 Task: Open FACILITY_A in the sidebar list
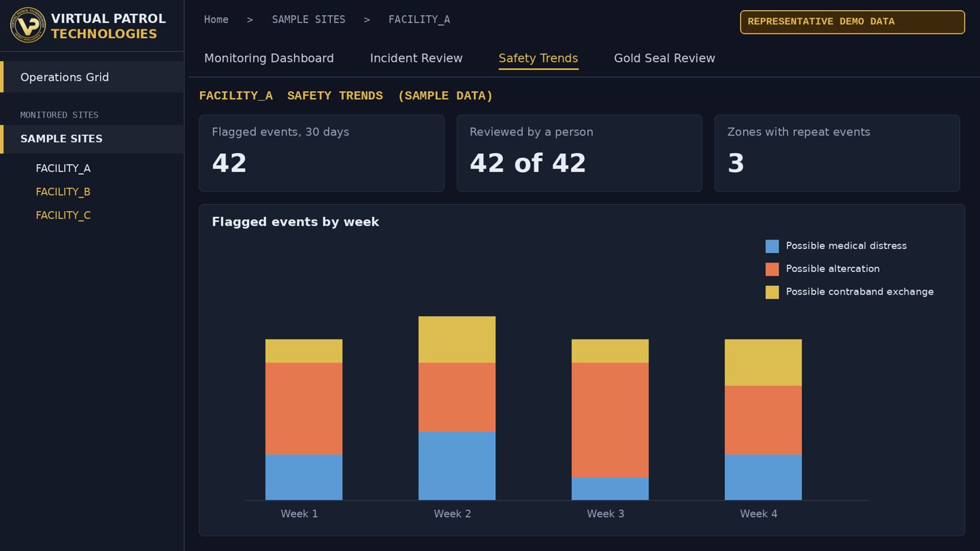pyautogui.click(x=63, y=168)
